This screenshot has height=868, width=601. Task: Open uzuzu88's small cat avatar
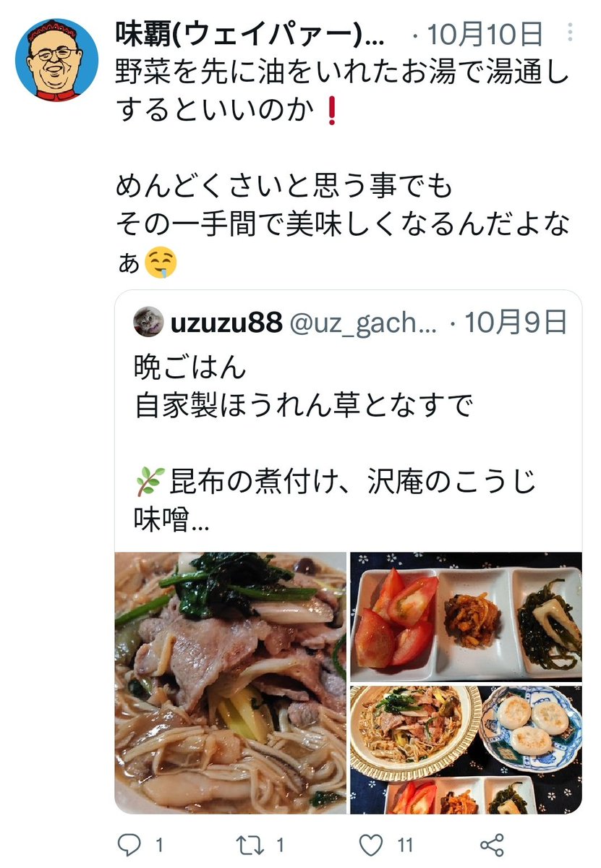[x=148, y=323]
